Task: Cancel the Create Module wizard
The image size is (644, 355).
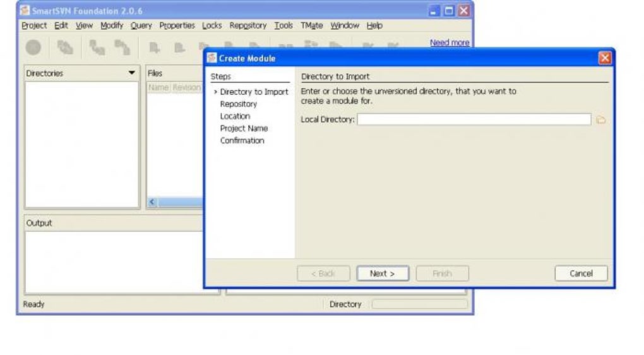Action: tap(581, 274)
